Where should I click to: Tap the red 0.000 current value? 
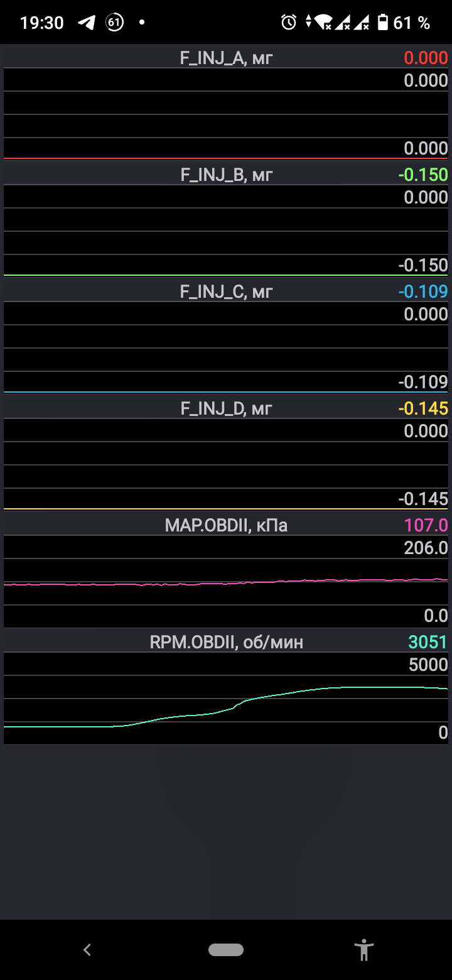[426, 58]
